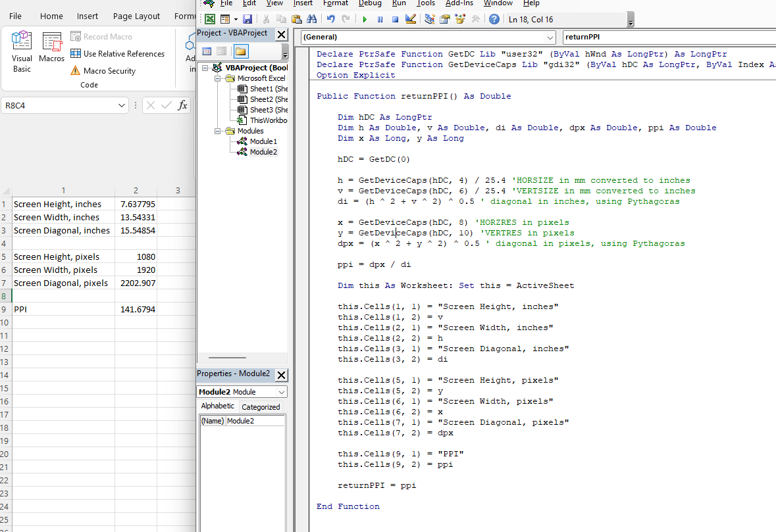776x532 pixels.
Task: Click View Code icon in Project pane
Action: (207, 51)
